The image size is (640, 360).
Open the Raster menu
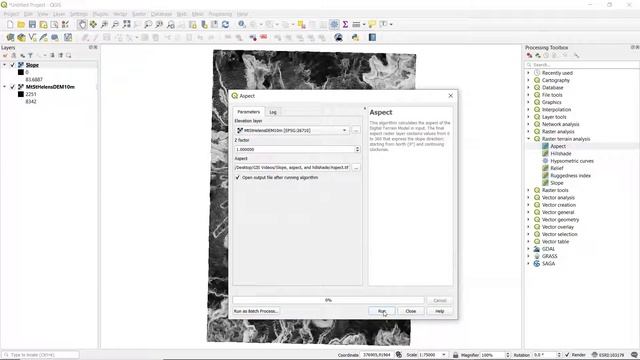(x=139, y=14)
